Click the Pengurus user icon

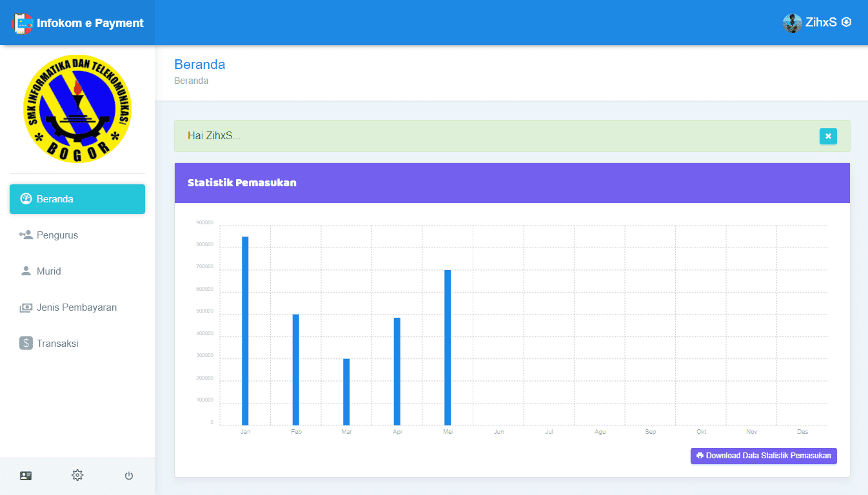[x=26, y=235]
